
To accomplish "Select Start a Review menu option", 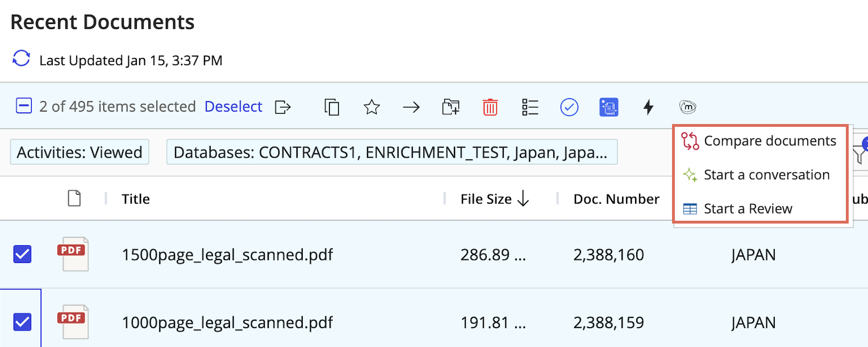I will (x=748, y=209).
